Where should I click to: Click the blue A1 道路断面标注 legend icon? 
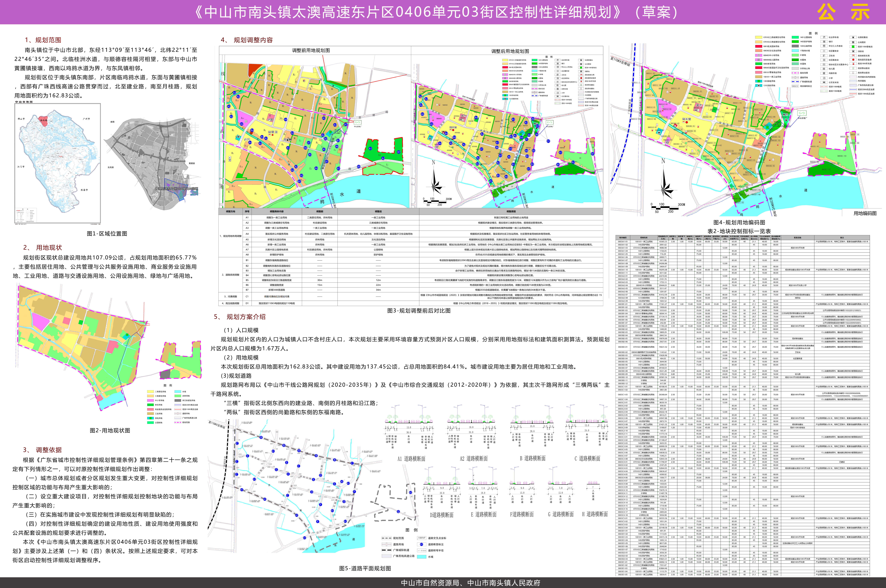[421, 545]
